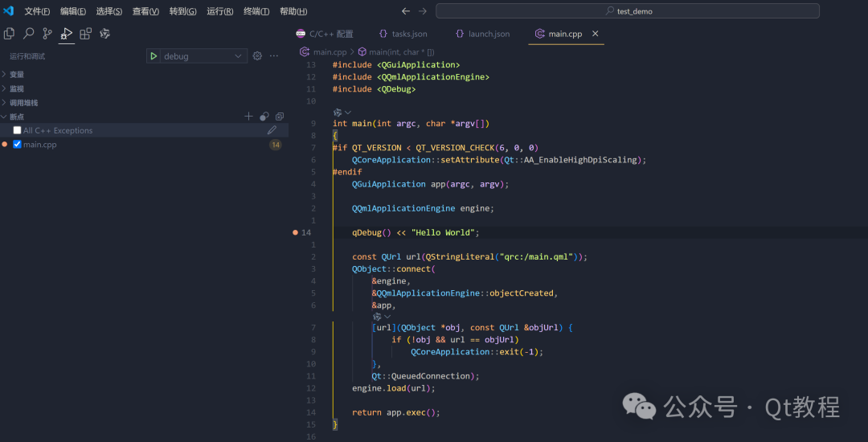868x442 pixels.
Task: Enable All C++ Exceptions checkbox
Action: (17, 130)
